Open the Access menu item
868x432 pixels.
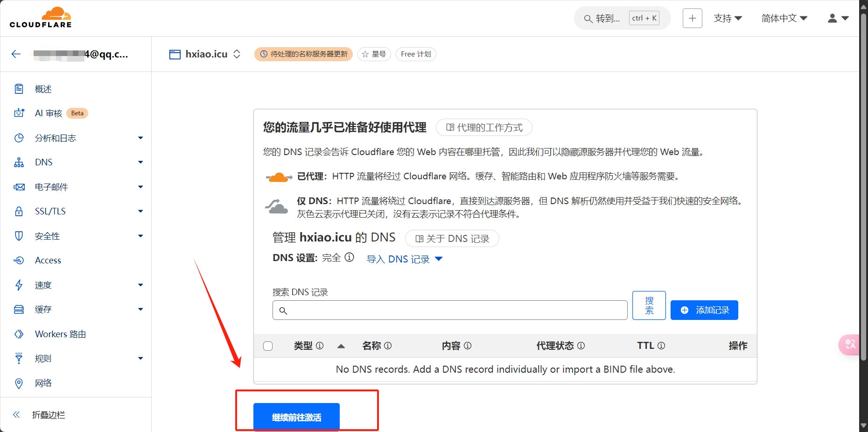(x=48, y=260)
